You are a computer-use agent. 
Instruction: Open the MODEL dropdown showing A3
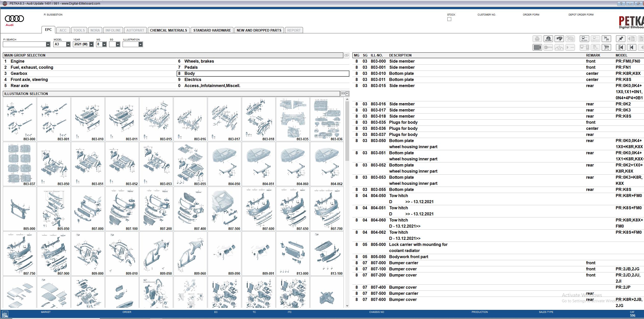click(68, 44)
